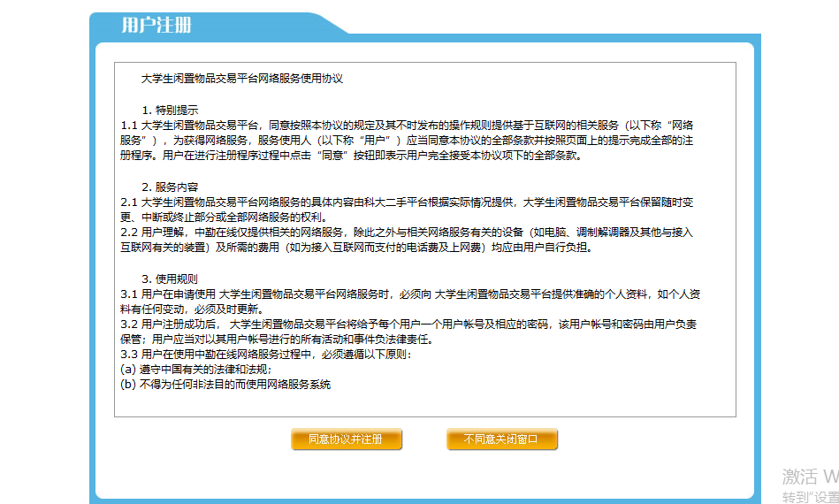Click clause 3.2 about 用户帐号 and 密码
The image size is (839, 504).
pos(408,332)
